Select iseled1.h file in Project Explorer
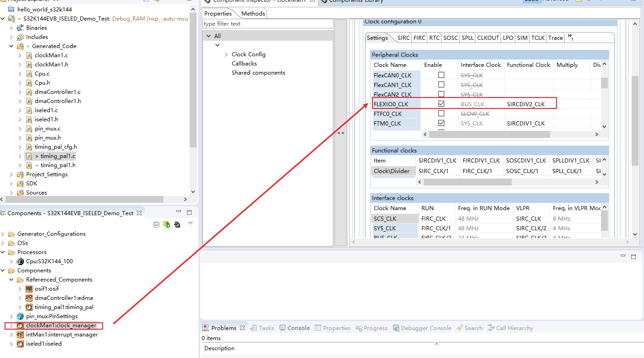 pyautogui.click(x=46, y=119)
